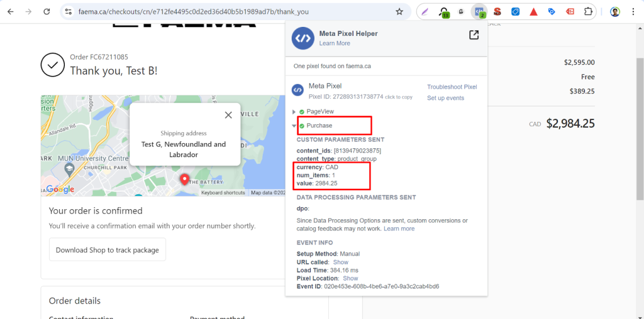
Task: Expand the PageView event details
Action: [294, 112]
